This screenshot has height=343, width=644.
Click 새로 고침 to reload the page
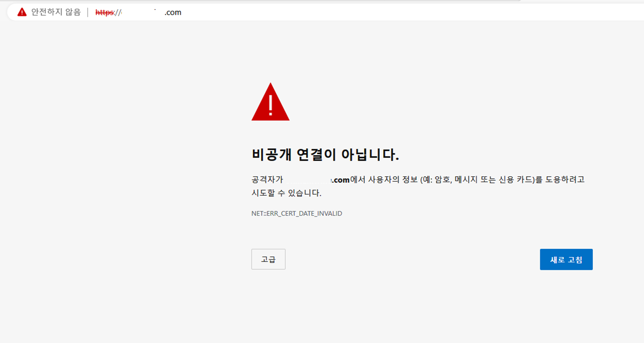coord(566,259)
